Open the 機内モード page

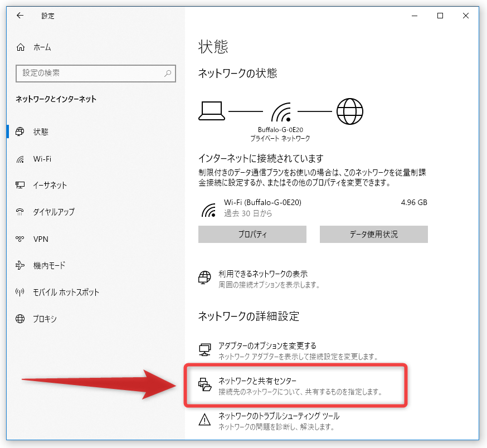50,265
